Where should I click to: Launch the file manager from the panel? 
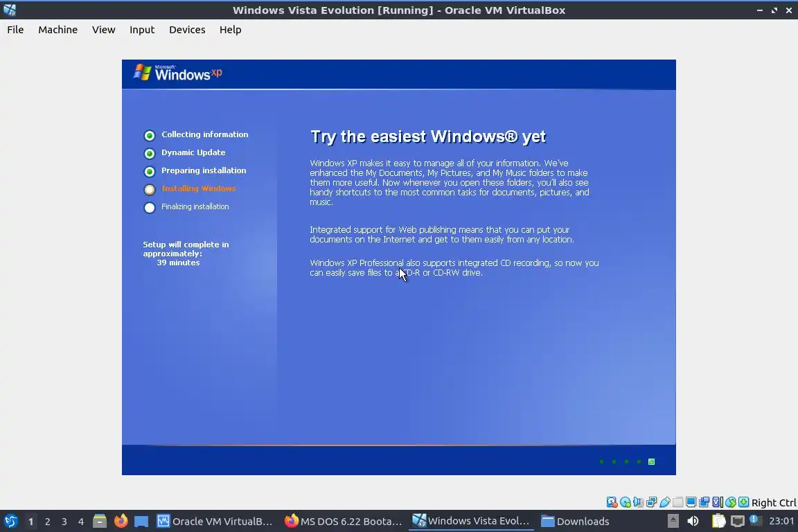click(100, 521)
